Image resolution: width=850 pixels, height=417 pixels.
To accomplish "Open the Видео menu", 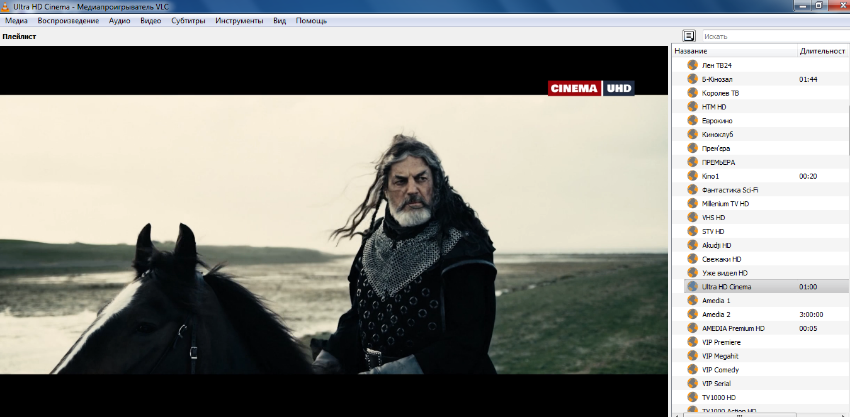I will click(150, 21).
